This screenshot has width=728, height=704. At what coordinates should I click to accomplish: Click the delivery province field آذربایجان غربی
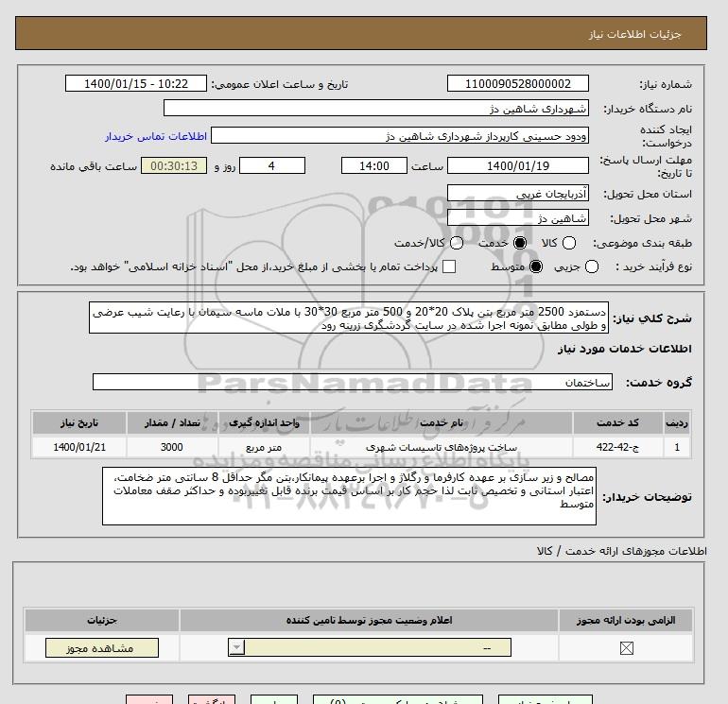tap(518, 193)
